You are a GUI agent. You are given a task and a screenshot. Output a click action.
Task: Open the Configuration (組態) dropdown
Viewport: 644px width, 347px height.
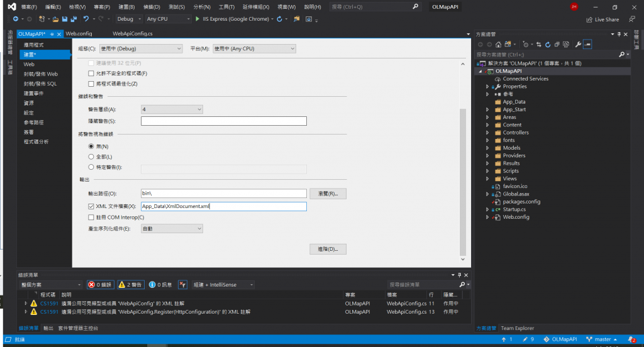pos(141,48)
